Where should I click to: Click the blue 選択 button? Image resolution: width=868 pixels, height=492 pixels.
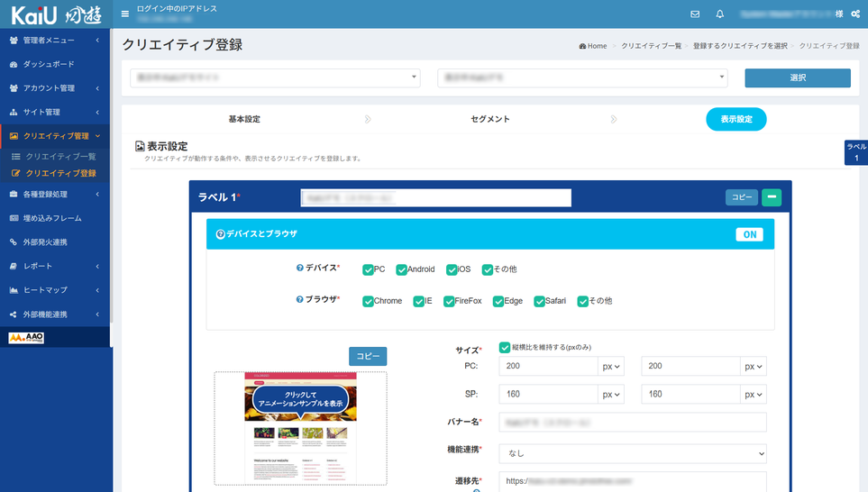pyautogui.click(x=798, y=78)
